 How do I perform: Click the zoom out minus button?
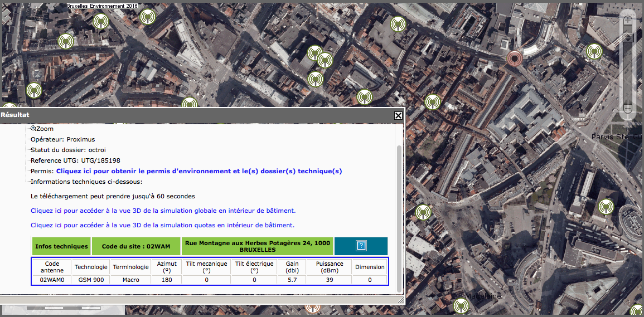tap(628, 108)
